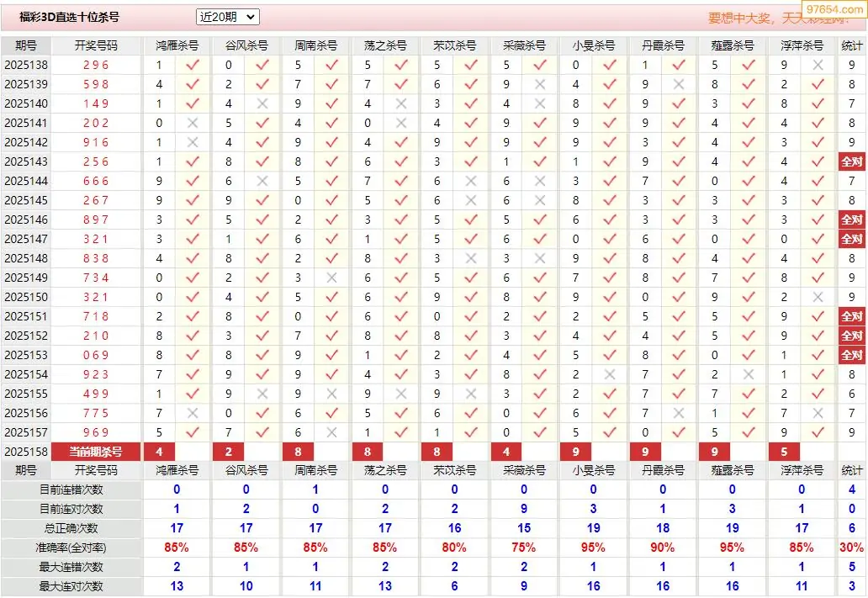The height and width of the screenshot is (598, 868).
Task: Click the 全对 badge in row 2025151
Action: [851, 316]
